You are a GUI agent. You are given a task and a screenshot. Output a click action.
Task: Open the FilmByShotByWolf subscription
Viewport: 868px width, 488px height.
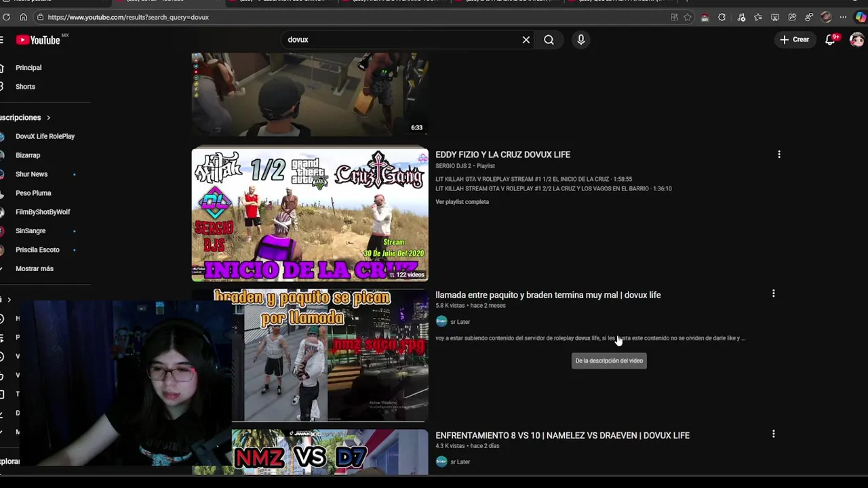click(43, 212)
